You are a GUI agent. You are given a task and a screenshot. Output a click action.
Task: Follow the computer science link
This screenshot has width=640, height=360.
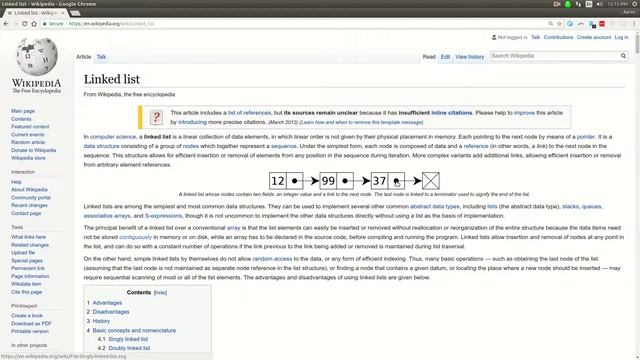113,137
